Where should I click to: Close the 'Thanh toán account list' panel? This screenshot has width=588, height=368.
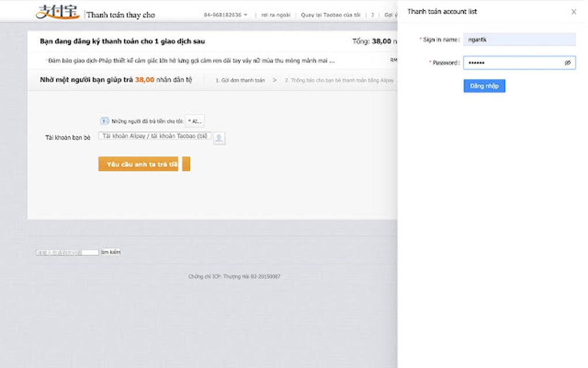(x=574, y=12)
